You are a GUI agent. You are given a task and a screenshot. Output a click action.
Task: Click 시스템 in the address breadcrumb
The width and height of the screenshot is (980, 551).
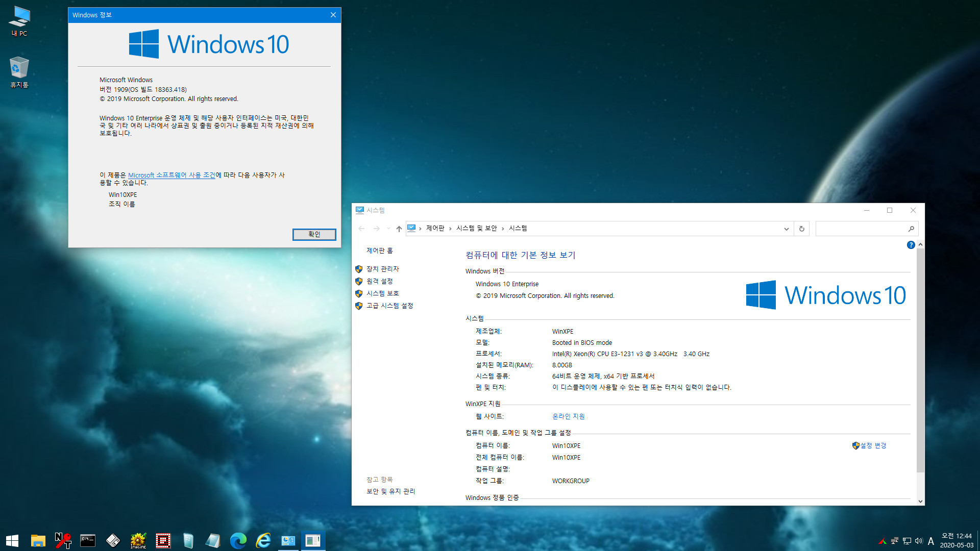(518, 228)
